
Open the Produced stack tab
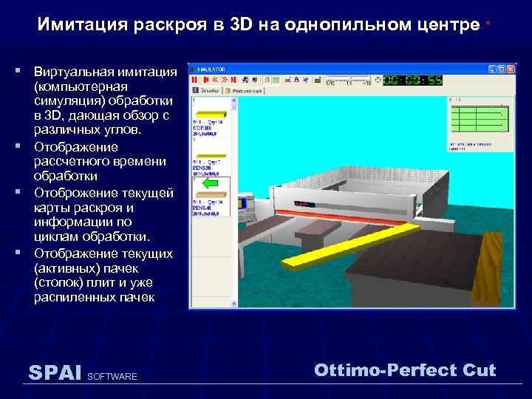pyautogui.click(x=244, y=91)
